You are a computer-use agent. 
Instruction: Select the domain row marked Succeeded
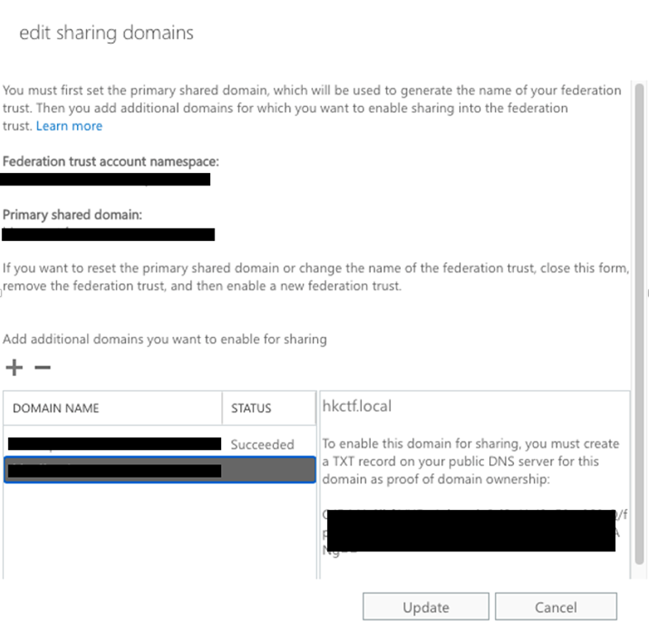[x=160, y=444]
